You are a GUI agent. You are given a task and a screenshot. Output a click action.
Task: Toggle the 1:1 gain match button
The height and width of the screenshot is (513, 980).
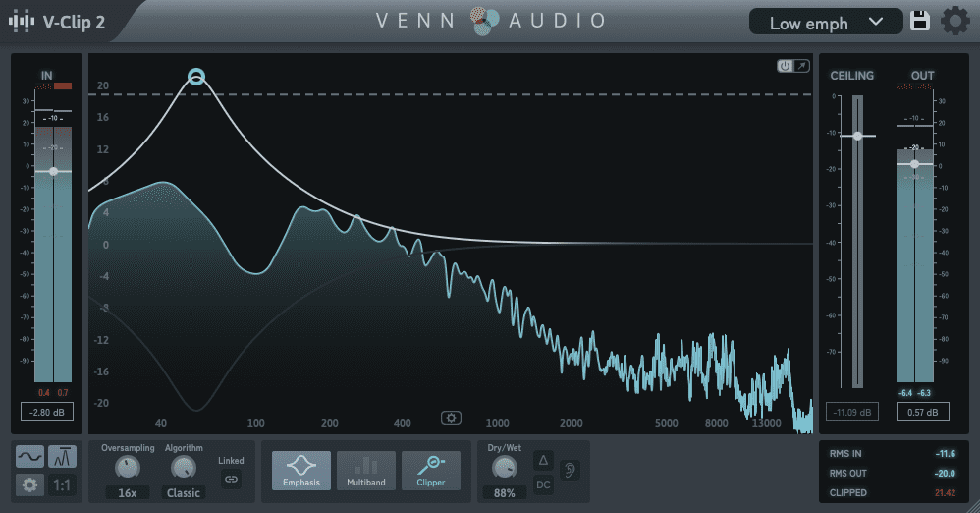(62, 485)
